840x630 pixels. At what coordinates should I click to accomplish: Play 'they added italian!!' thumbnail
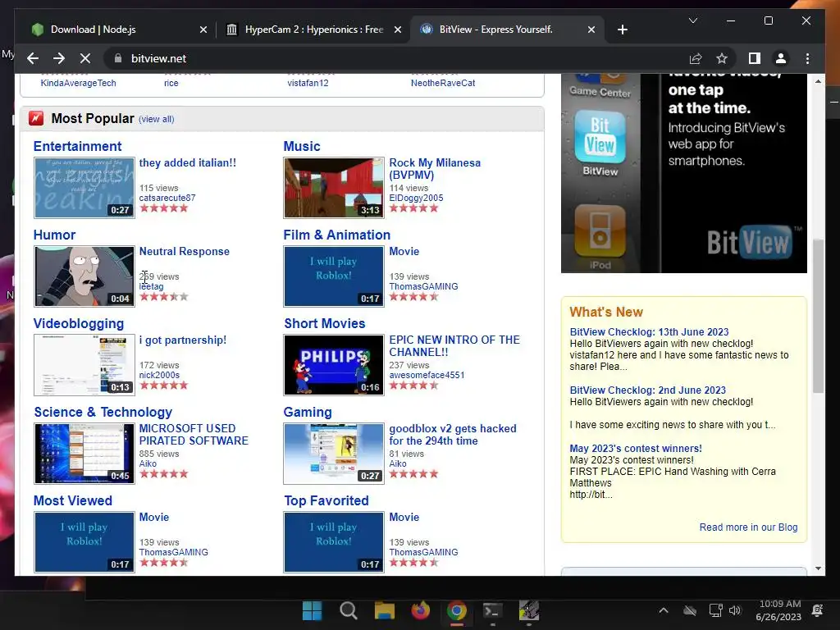click(84, 188)
